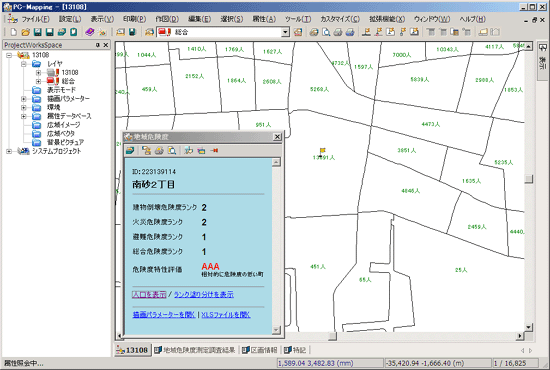The height and width of the screenshot is (370, 550).
Task: Expand the 環境 folder
Action: point(24,108)
